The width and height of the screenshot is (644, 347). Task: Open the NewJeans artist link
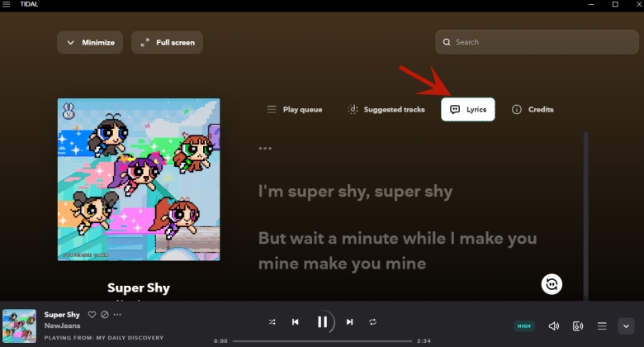tap(63, 326)
